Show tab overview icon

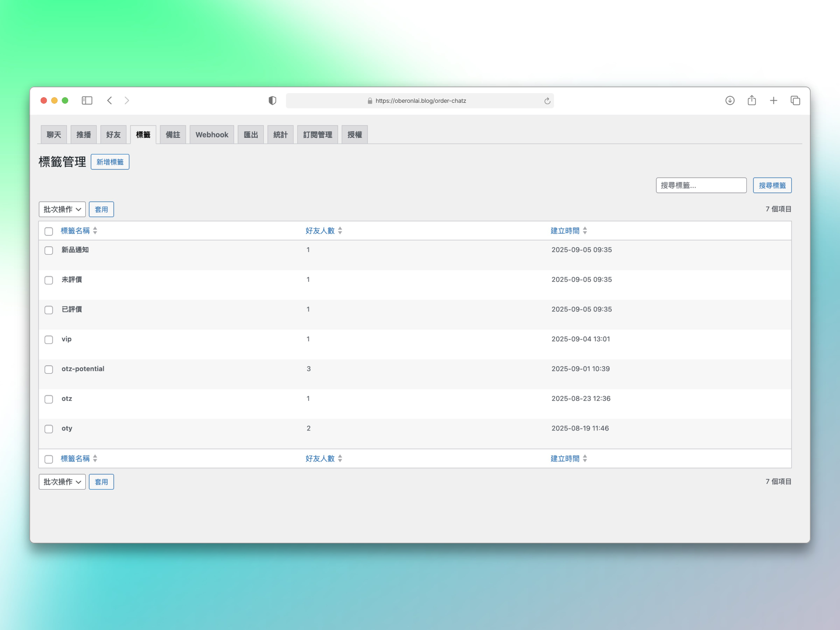click(795, 101)
